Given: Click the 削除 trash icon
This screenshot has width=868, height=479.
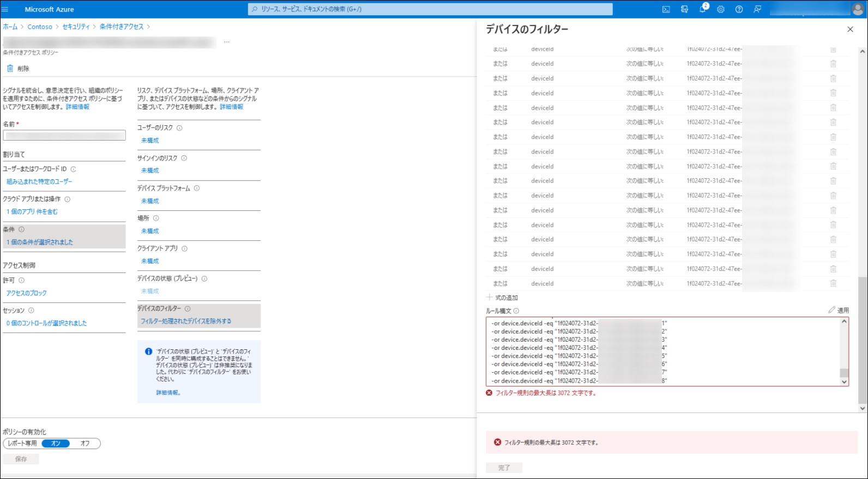Looking at the screenshot, I should click(x=10, y=69).
